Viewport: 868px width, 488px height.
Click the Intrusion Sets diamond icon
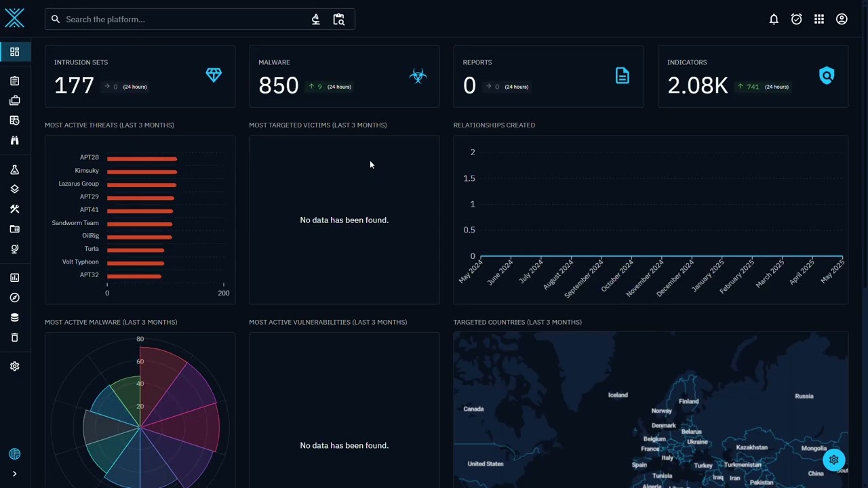pos(214,75)
